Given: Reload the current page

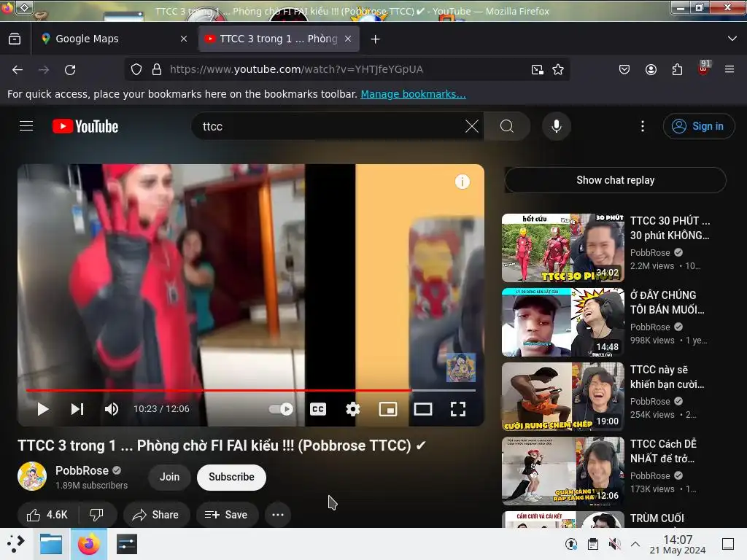Looking at the screenshot, I should [x=70, y=69].
